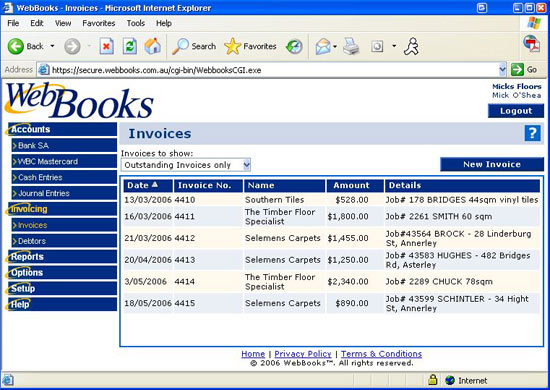Click the grey Forward arrow icon
This screenshot has height=390, width=550.
[72, 46]
